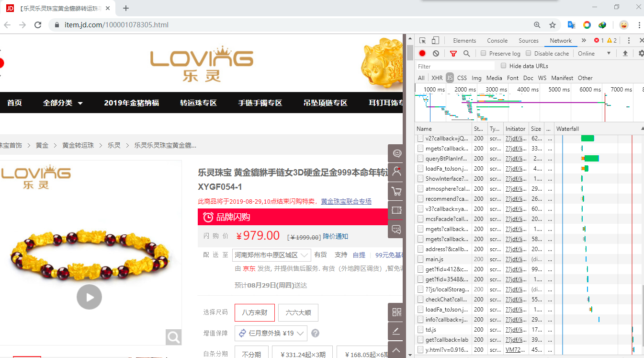Select the 八方来财 size option

[x=255, y=312]
